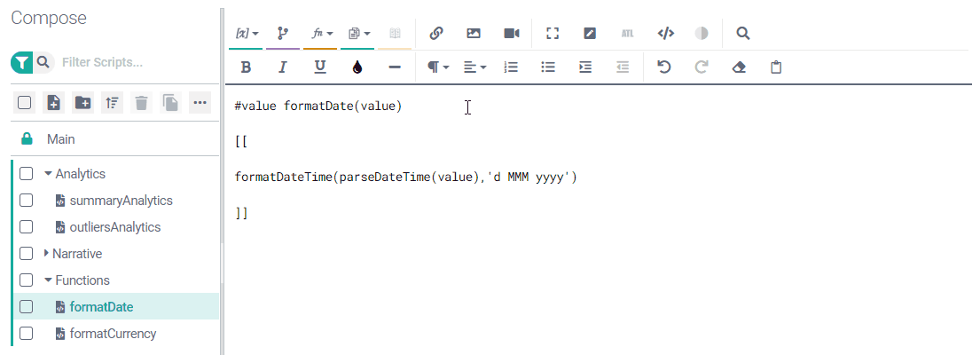This screenshot has width=980, height=355.
Task: Open the search magnifier in toolbar
Action: pyautogui.click(x=742, y=34)
